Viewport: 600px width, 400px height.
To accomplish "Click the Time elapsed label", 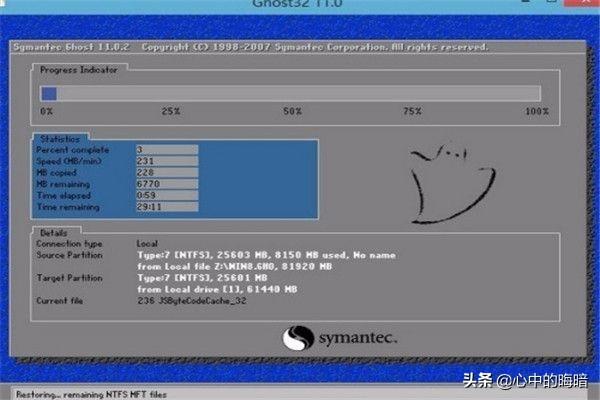I will pos(64,196).
